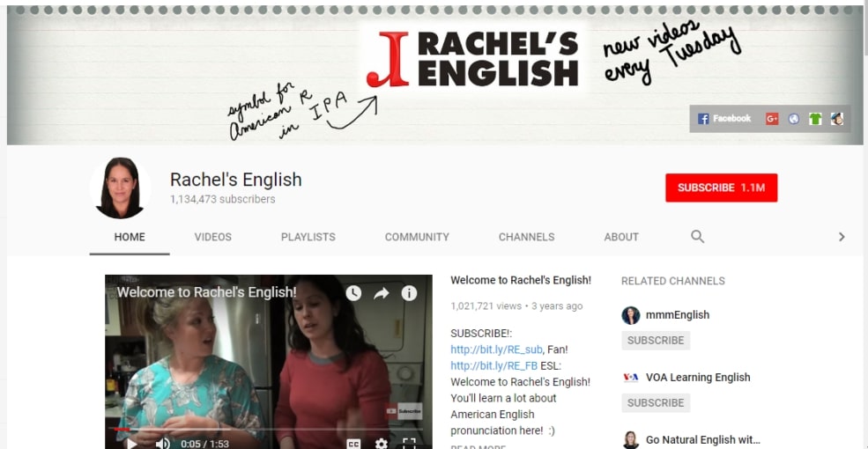Go to the COMMUNITY tab

(417, 237)
